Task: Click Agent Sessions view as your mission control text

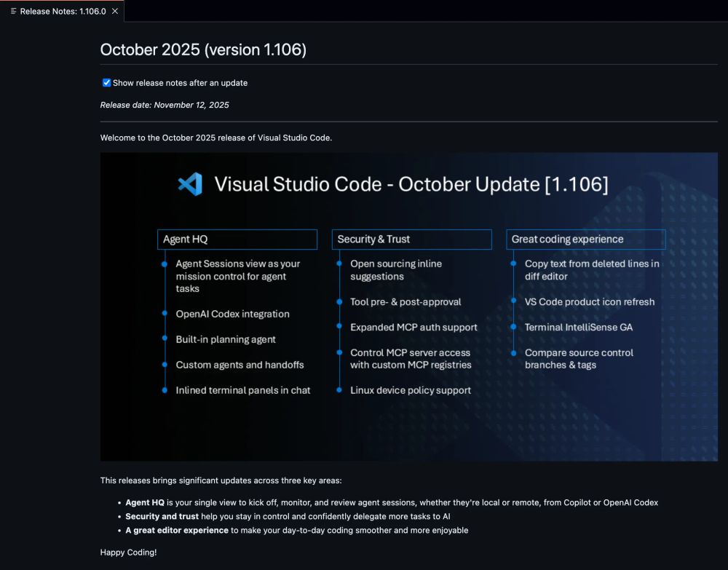Action: click(x=238, y=276)
